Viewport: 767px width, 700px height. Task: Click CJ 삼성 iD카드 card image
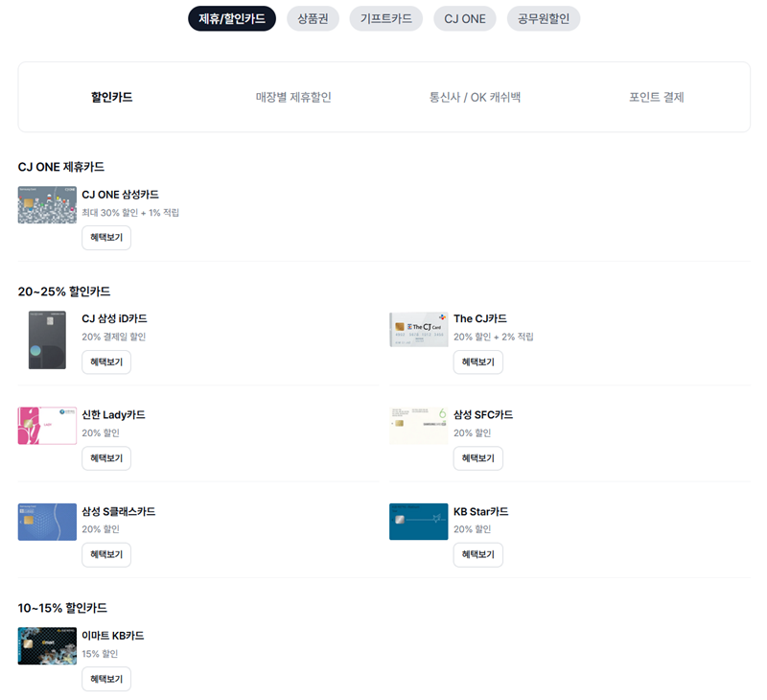point(47,340)
